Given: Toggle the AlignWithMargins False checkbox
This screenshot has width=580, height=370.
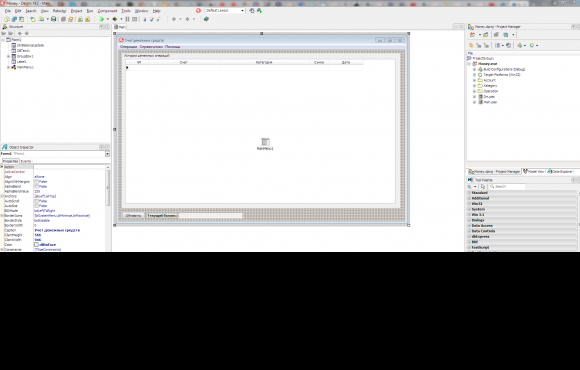Looking at the screenshot, I should pos(37,182).
